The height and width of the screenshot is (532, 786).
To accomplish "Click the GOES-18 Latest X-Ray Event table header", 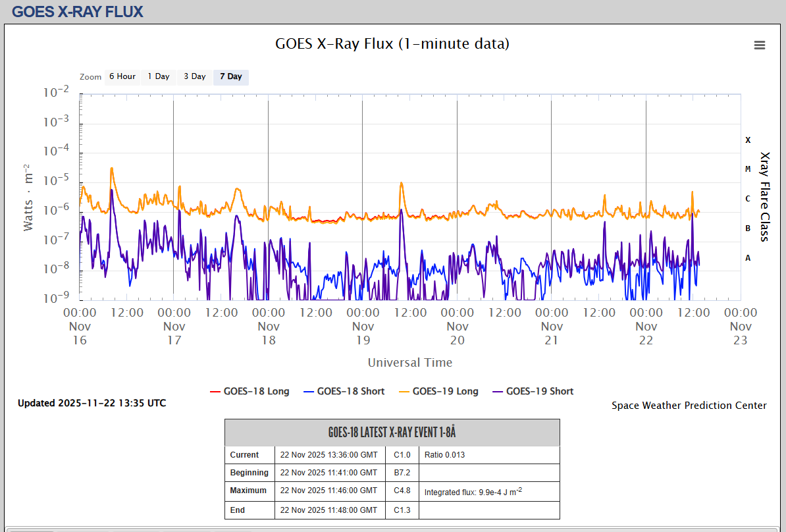I will [392, 433].
